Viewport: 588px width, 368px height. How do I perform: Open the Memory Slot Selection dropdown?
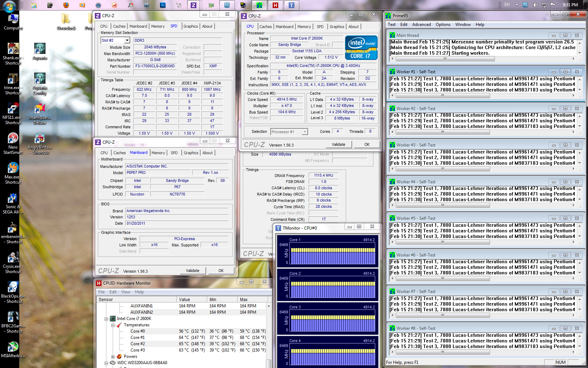[x=127, y=40]
